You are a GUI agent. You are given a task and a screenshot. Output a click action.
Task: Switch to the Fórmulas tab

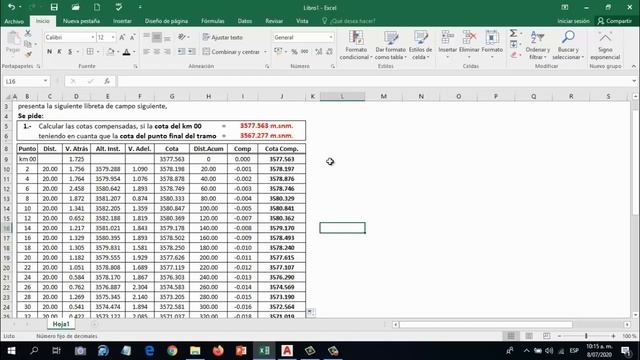[213, 21]
